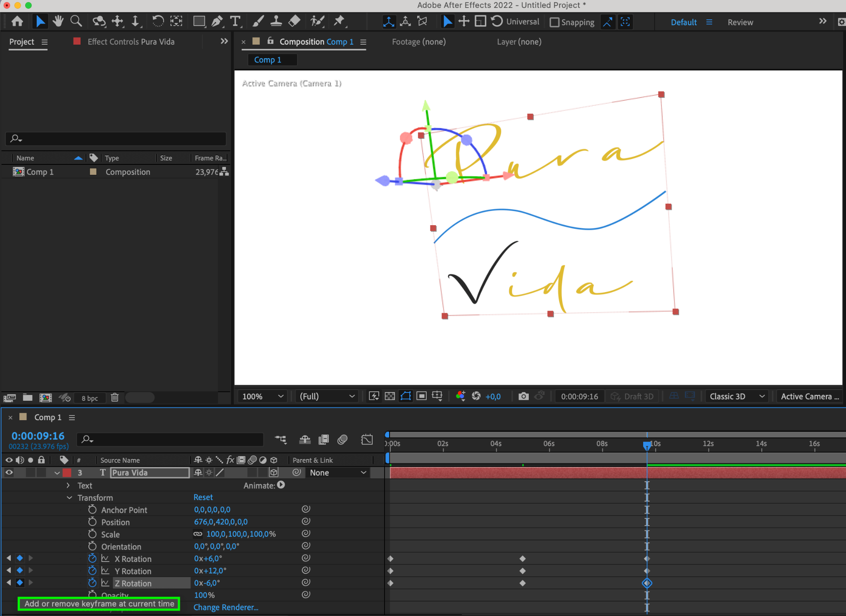Toggle X Rotation stopwatch
Screen dimensions: 846x616
93,559
